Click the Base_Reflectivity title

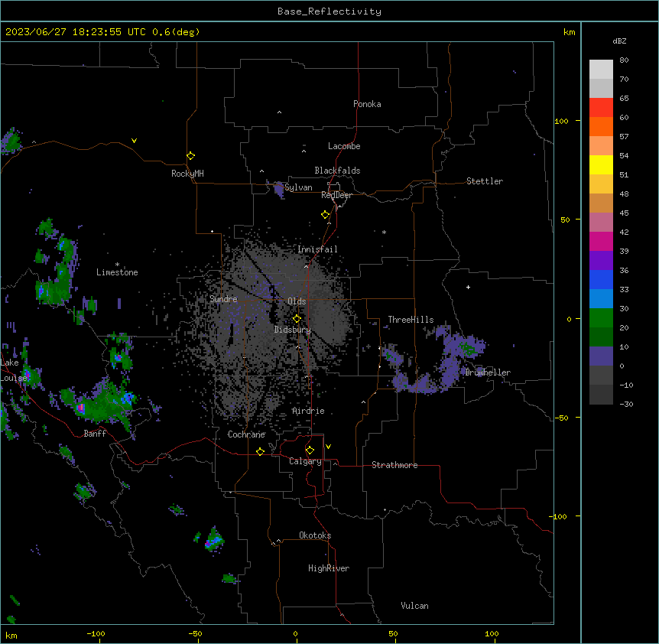[x=329, y=11]
